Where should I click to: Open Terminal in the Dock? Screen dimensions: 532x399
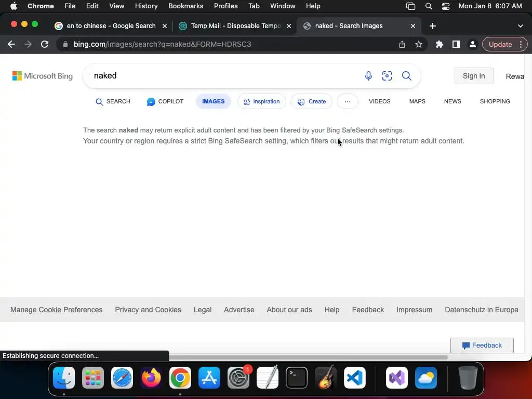pos(297,378)
